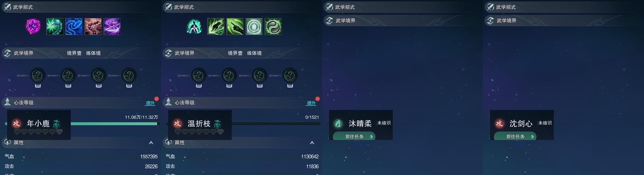
Task: Click 前往任务 button for 沐晴柔
Action: pos(354,136)
